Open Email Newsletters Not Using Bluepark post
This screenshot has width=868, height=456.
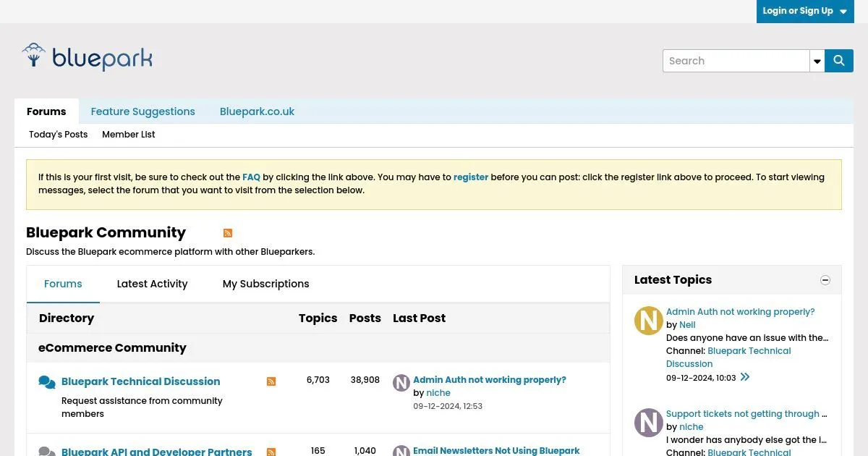tap(496, 450)
